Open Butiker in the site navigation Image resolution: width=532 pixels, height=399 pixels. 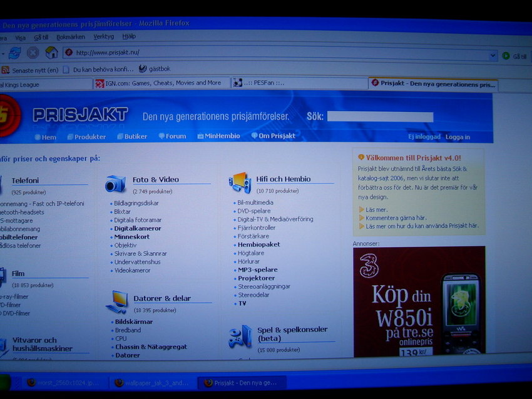click(x=132, y=136)
